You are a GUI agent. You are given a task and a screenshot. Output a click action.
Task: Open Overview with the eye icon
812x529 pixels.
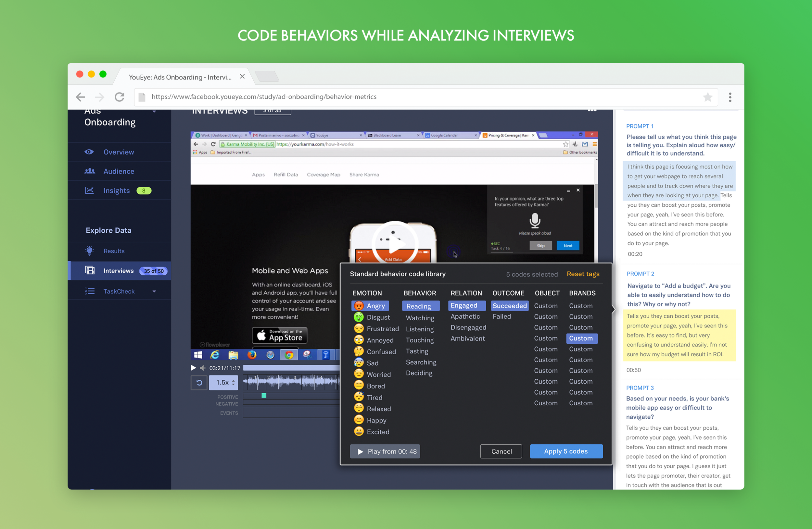[x=89, y=152]
